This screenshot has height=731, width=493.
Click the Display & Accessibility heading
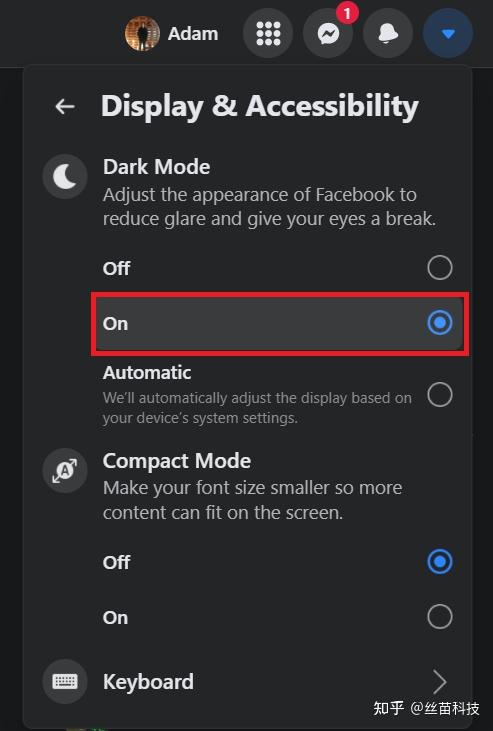pos(260,107)
